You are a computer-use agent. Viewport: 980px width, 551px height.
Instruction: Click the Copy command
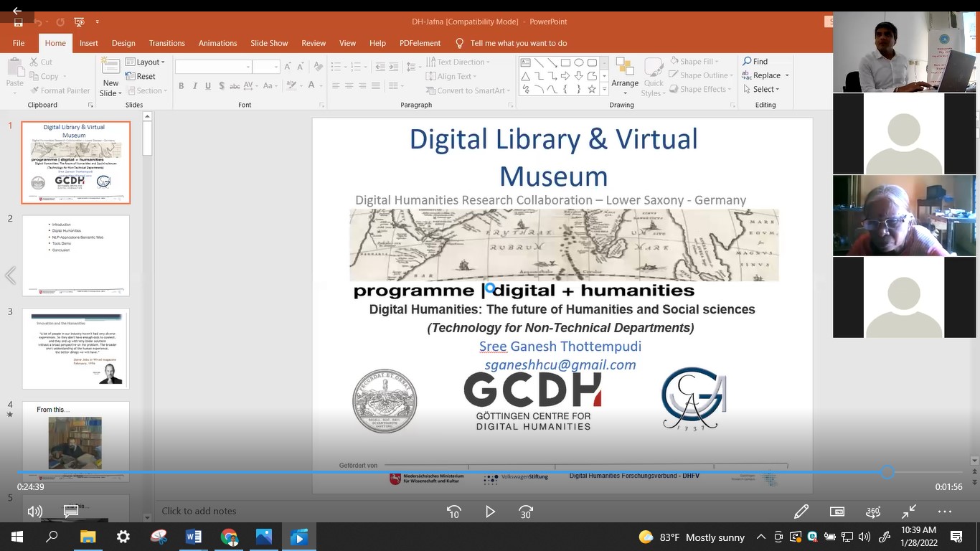click(44, 76)
